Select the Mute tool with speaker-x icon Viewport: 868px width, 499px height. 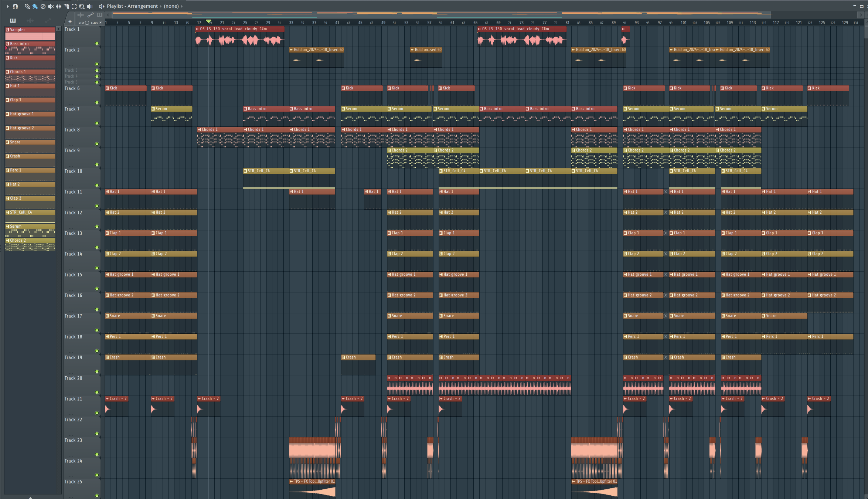pos(51,6)
